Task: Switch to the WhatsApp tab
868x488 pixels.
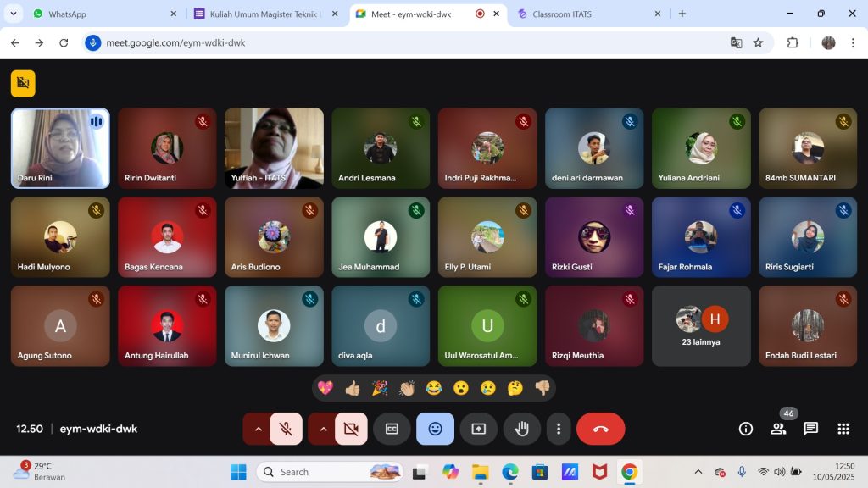Action: [104, 14]
